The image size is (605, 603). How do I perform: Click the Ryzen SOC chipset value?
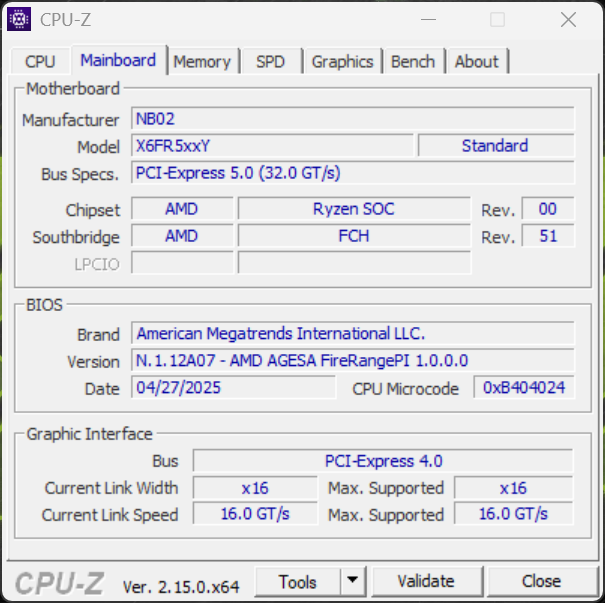tap(354, 209)
